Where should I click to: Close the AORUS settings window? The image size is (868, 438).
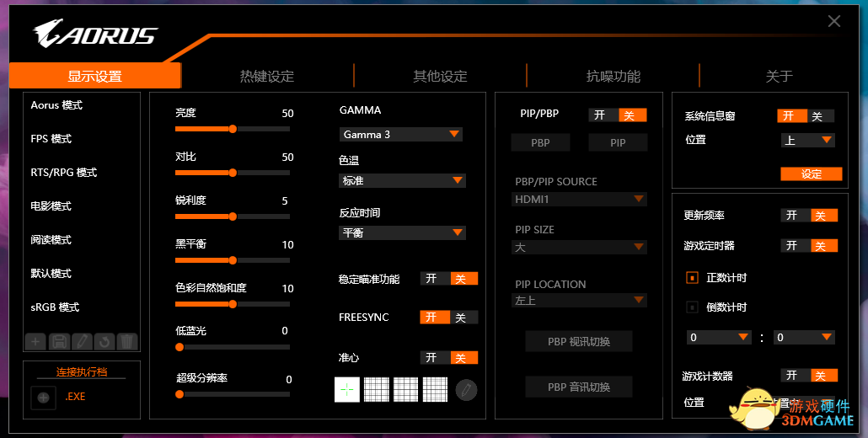pyautogui.click(x=834, y=22)
